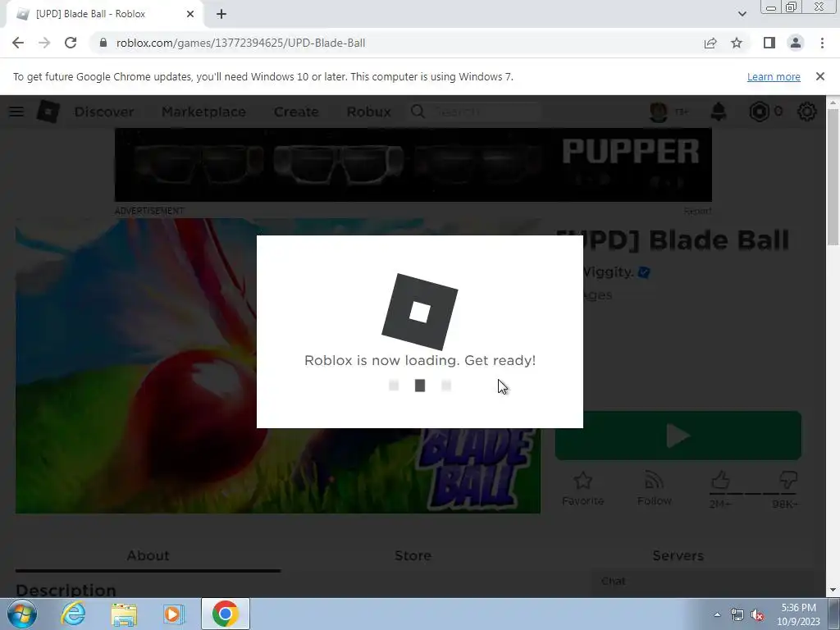Expand the tab search dropdown chevron
840x630 pixels.
click(x=742, y=14)
